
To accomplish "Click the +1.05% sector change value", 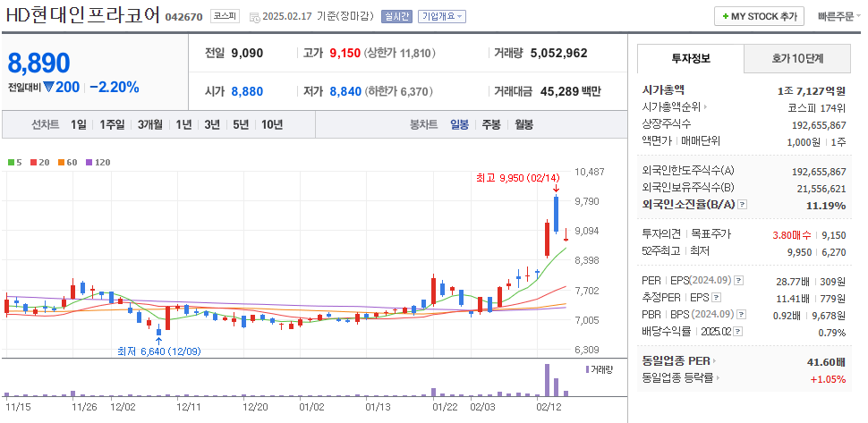I will point(828,379).
